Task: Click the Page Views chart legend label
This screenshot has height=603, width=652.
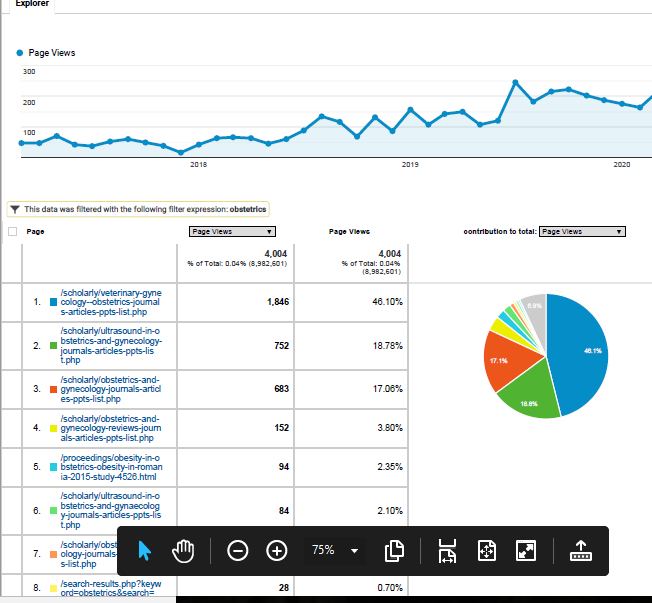Action: click(51, 52)
